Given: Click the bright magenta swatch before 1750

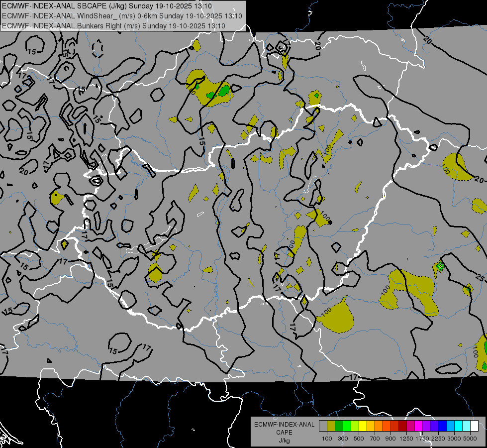Looking at the screenshot, I should tap(418, 426).
